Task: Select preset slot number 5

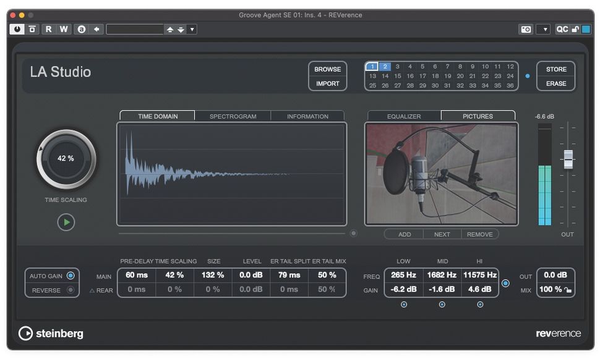Action: (x=423, y=66)
